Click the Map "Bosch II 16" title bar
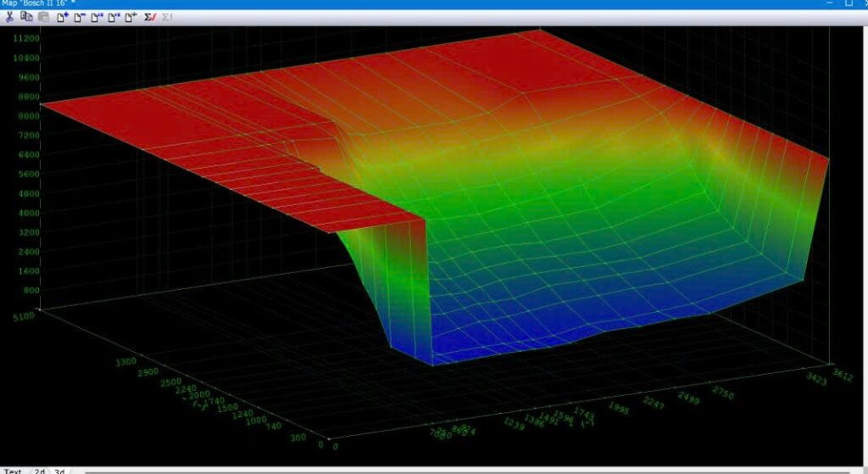The width and height of the screenshot is (868, 474). coord(339,4)
